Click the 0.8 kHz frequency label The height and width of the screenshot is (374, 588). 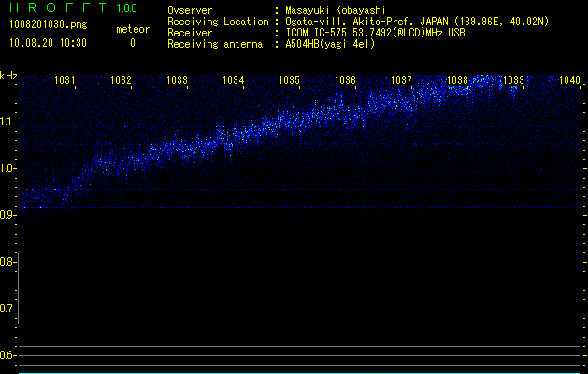(7, 262)
